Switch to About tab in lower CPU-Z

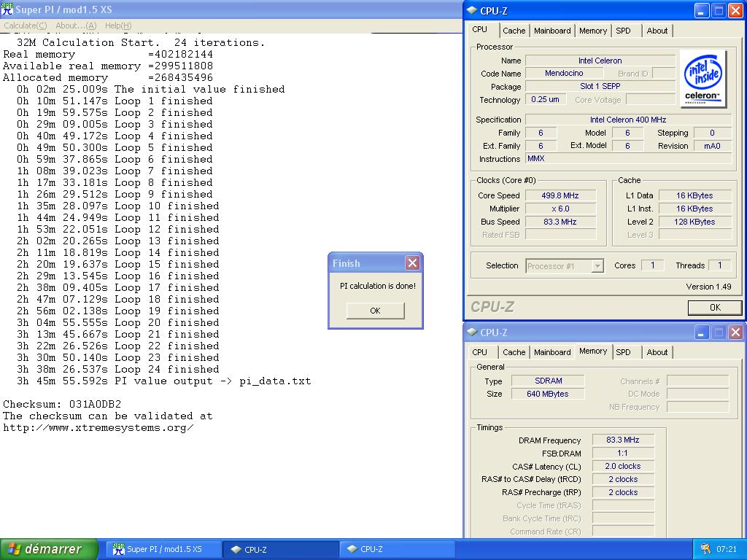[x=657, y=352]
